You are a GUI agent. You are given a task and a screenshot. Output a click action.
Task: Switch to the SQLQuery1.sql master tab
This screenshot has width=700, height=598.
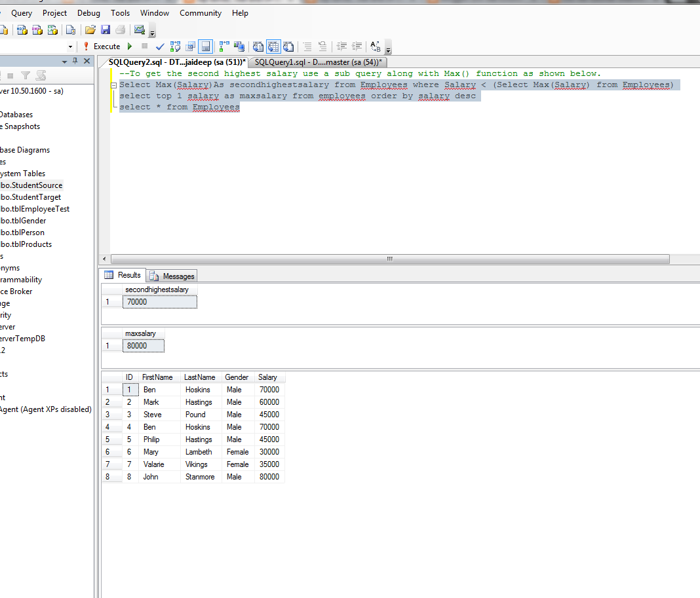318,62
